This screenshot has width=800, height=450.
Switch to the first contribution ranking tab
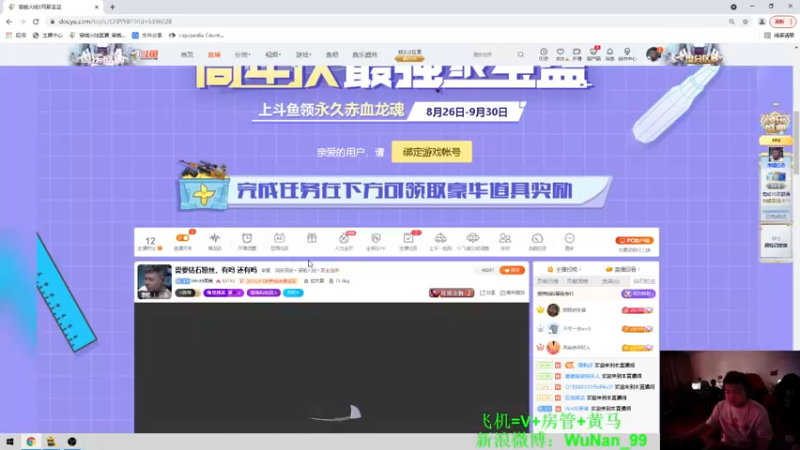[x=547, y=281]
